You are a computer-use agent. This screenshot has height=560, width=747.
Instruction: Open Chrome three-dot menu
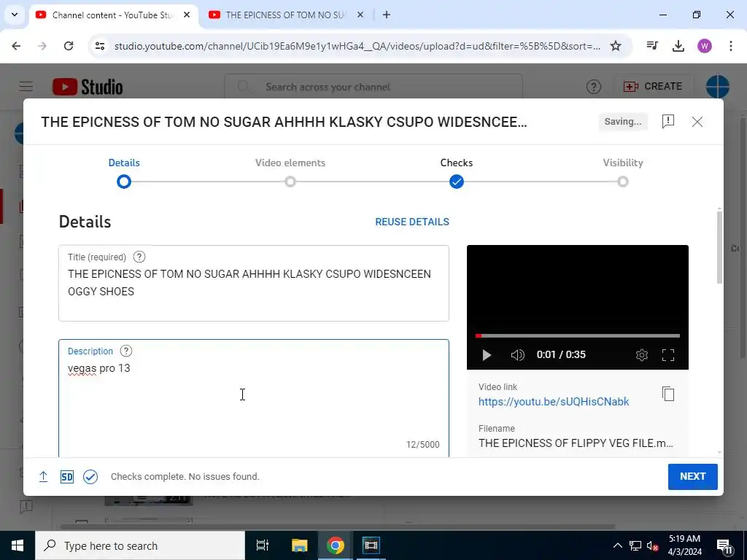pos(730,46)
